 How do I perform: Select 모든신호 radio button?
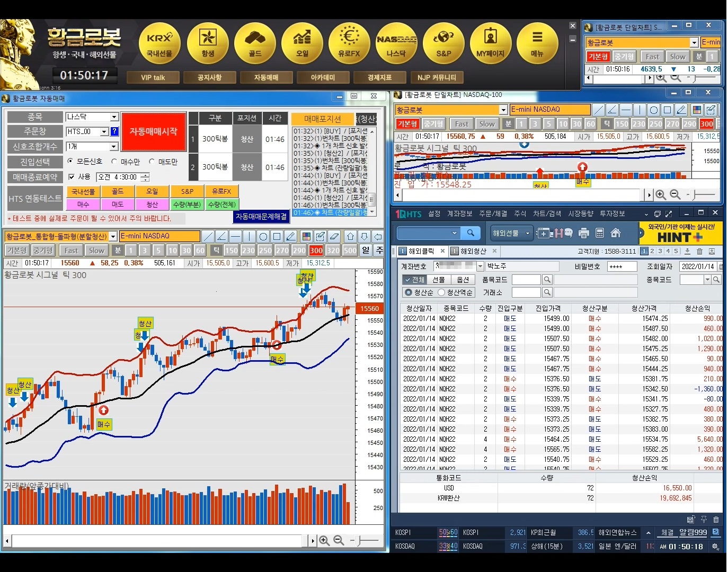(x=70, y=161)
